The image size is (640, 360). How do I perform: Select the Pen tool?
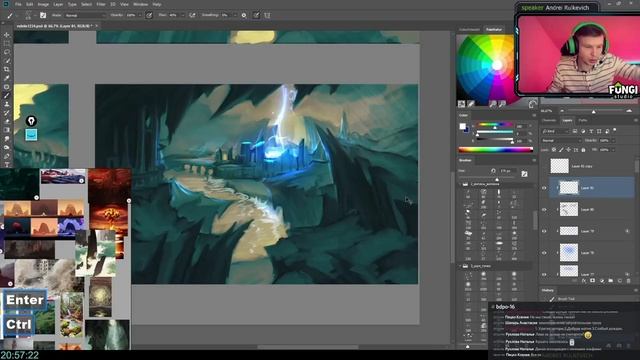(x=7, y=156)
